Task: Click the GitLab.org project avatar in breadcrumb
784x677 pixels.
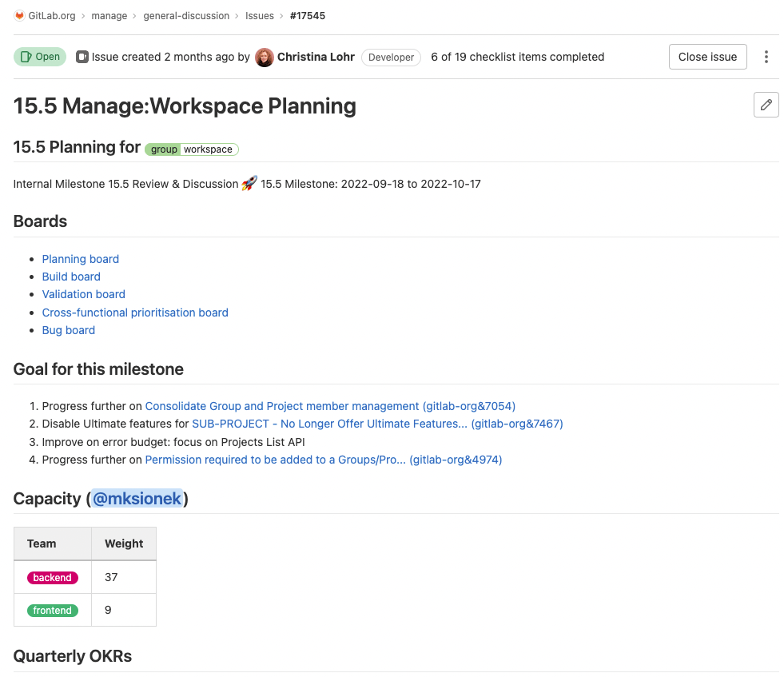Action: (x=18, y=15)
